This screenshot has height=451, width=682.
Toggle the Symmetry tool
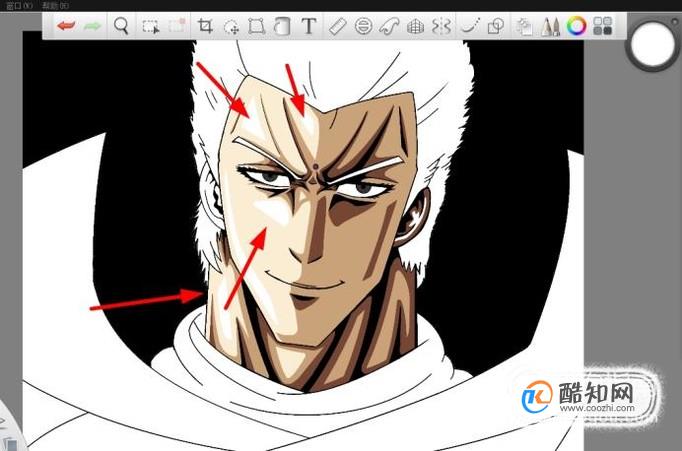coord(441,26)
